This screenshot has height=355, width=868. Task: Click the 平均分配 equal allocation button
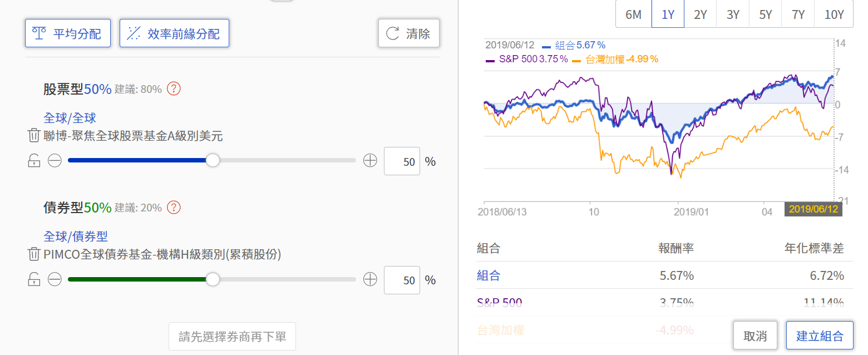(x=68, y=33)
